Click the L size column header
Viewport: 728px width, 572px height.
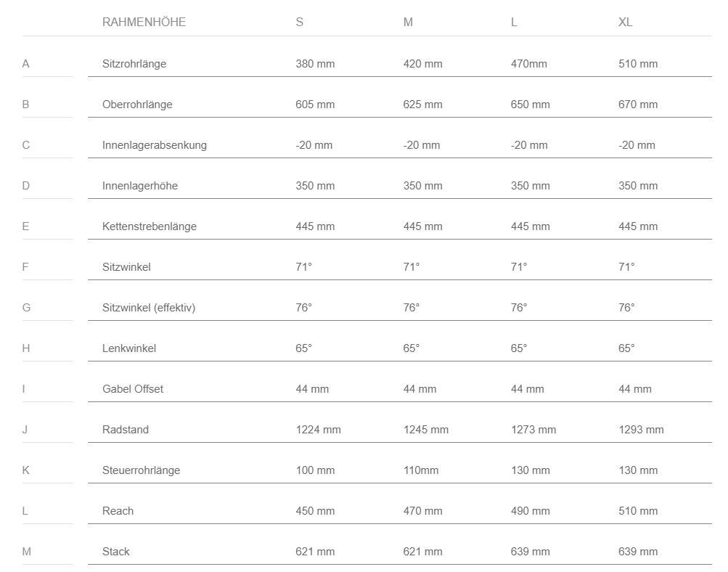coord(514,22)
